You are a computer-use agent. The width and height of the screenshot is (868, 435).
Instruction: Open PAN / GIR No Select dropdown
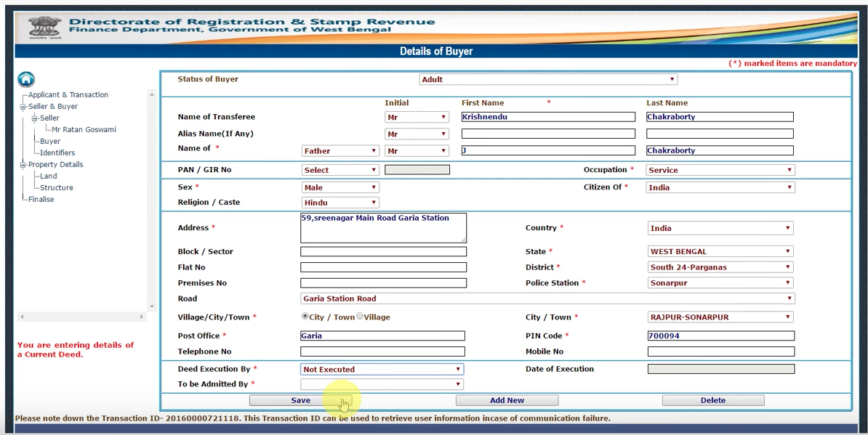tap(340, 170)
